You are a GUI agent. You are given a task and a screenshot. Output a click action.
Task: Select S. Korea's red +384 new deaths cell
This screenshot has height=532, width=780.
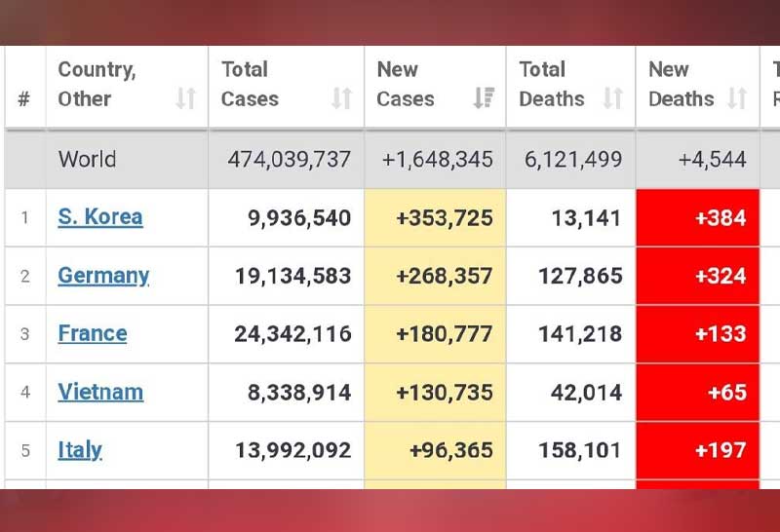click(x=697, y=217)
